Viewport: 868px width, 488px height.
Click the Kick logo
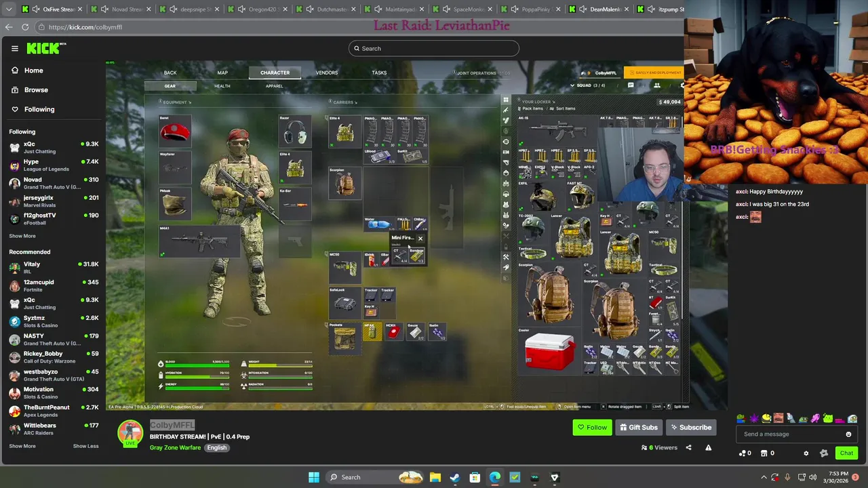[x=46, y=48]
